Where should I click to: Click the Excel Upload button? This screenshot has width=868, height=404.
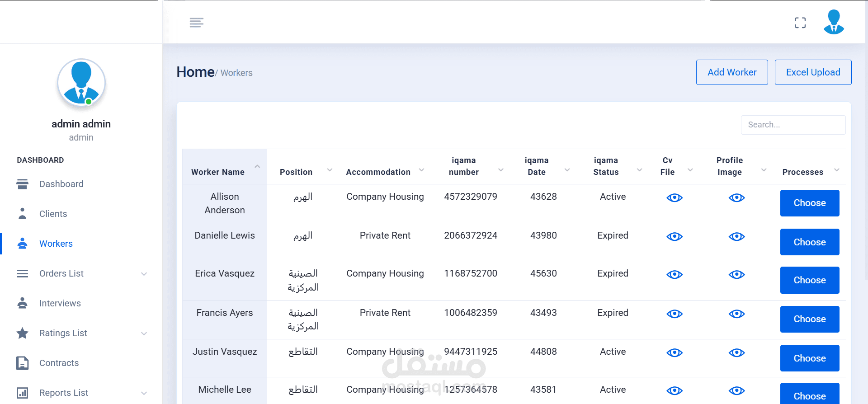tap(813, 72)
